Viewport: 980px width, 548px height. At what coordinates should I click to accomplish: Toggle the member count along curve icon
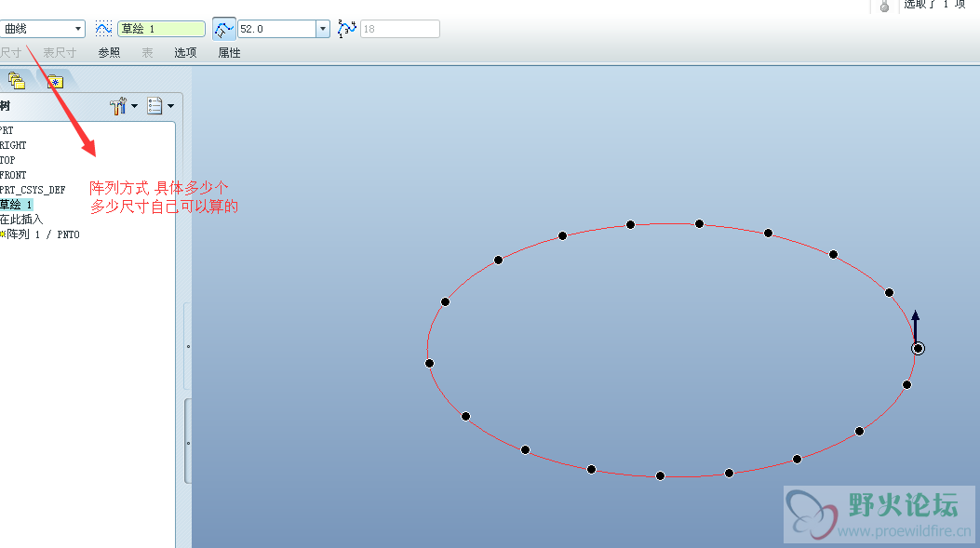click(x=347, y=29)
